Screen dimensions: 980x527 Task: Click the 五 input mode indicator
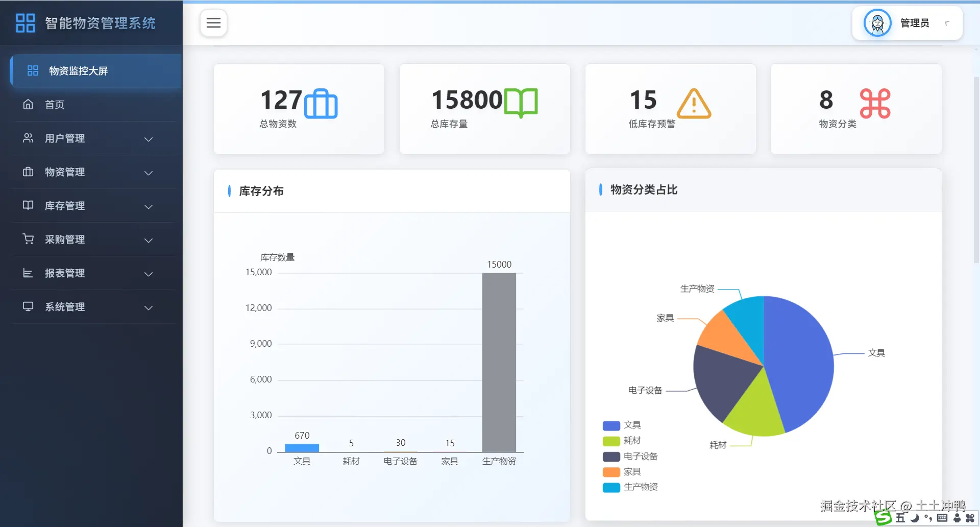point(900,518)
